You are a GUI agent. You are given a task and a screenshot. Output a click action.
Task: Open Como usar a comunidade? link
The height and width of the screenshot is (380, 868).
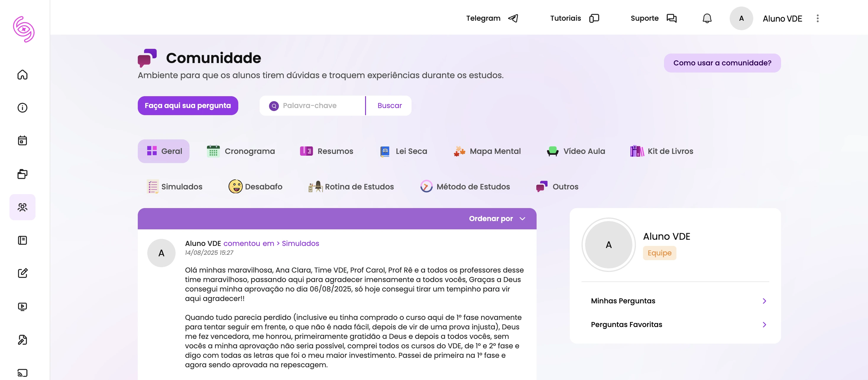[x=722, y=63]
